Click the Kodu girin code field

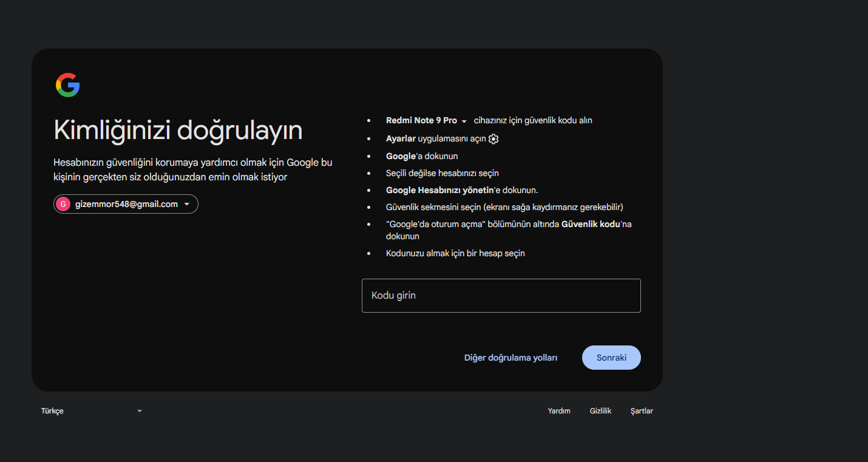tap(501, 296)
